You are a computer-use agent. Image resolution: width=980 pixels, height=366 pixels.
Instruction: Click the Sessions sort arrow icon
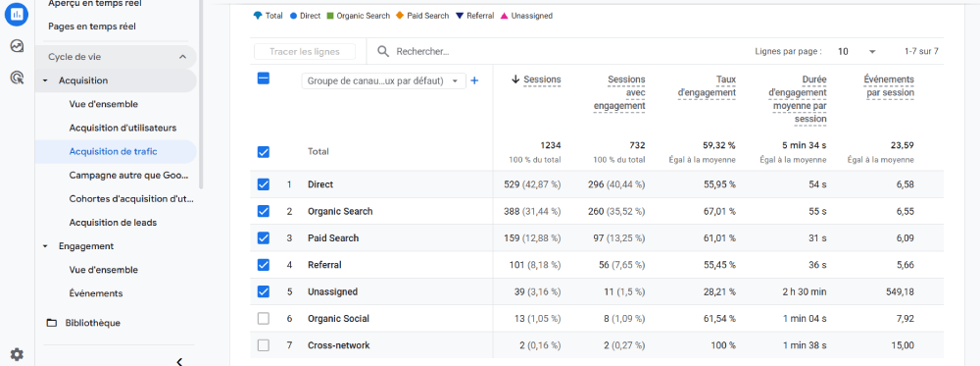pyautogui.click(x=515, y=79)
